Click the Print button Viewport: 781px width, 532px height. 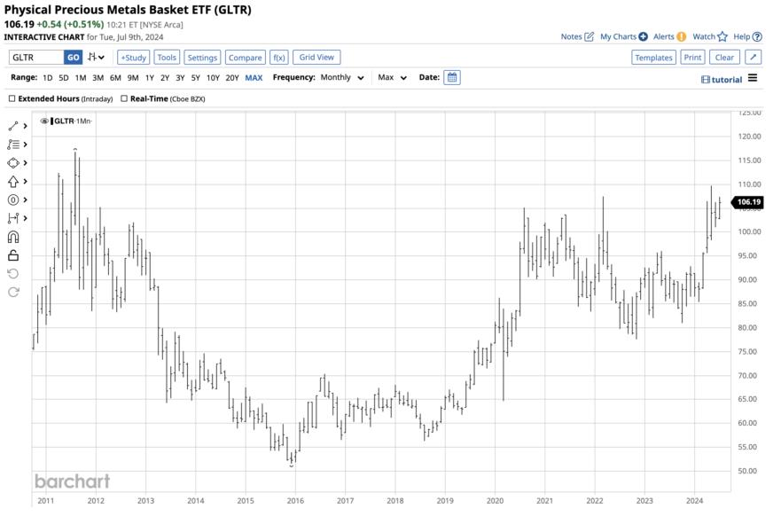(692, 58)
